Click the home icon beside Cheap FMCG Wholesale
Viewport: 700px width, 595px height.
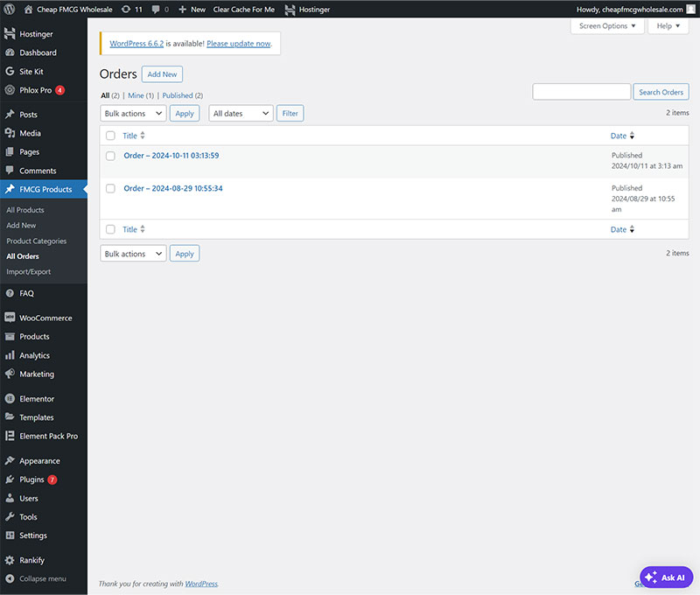28,10
